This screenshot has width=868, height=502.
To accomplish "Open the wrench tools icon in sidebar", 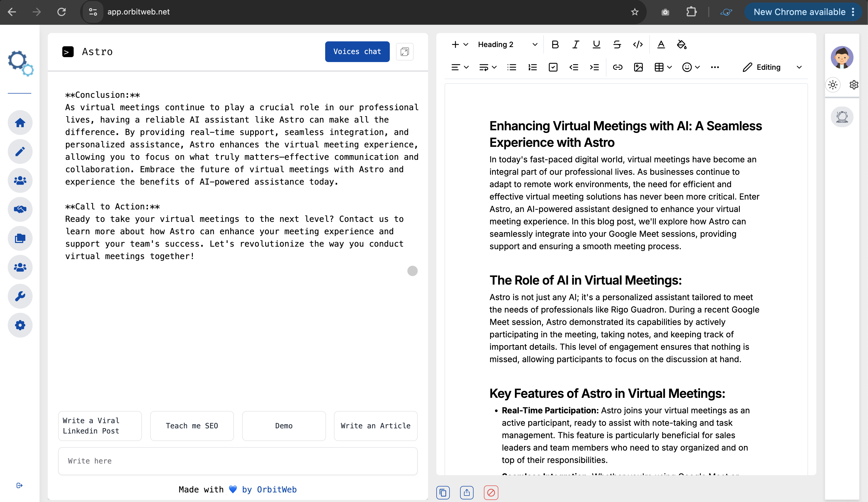I will coord(20,296).
